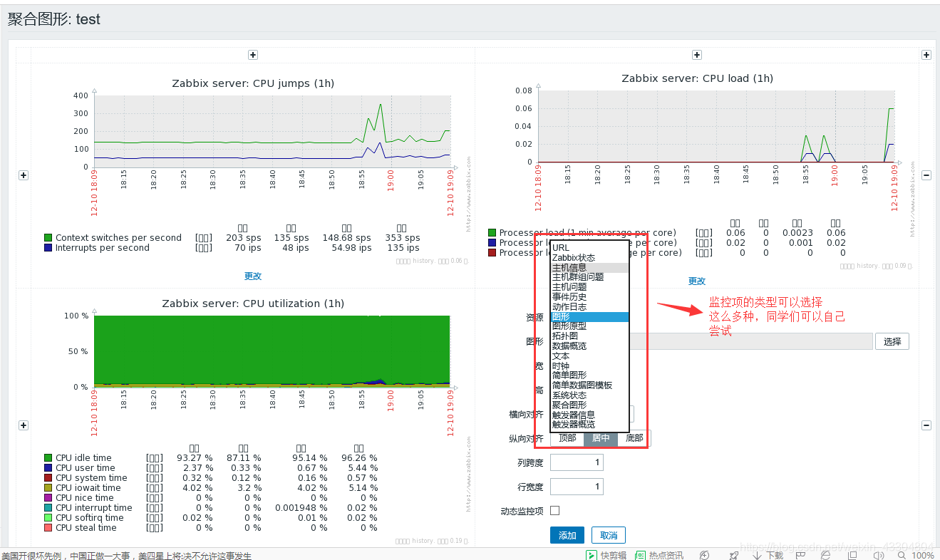Viewport: 940px width, 560px height.
Task: Click the CPU utilization graph image
Action: (x=253, y=420)
